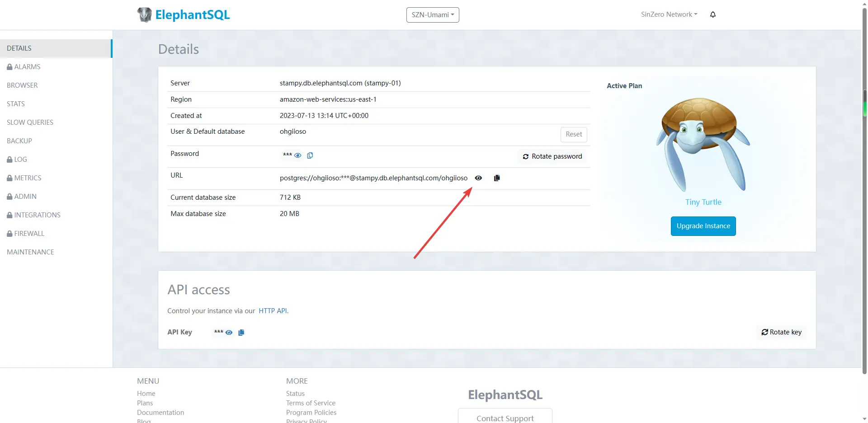Screen dimensions: 868x423
Task: Open the SZN-Umami instance dropdown
Action: click(433, 15)
